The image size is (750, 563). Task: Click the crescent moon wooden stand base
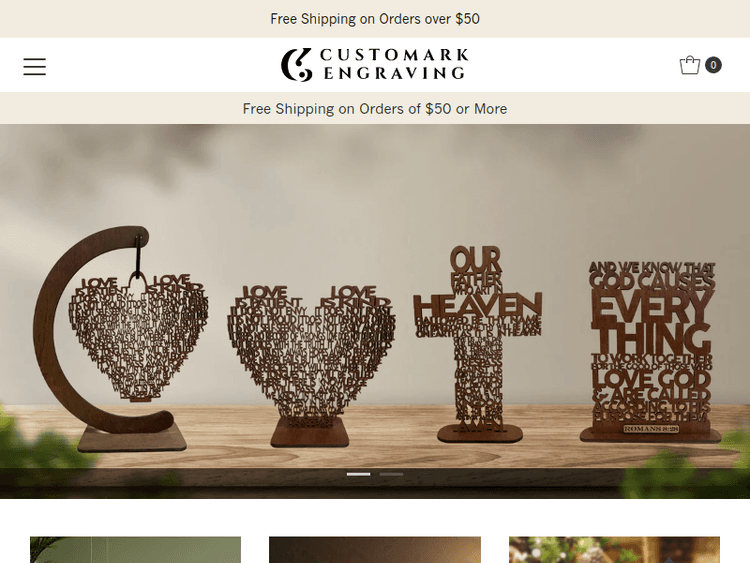pos(132,438)
